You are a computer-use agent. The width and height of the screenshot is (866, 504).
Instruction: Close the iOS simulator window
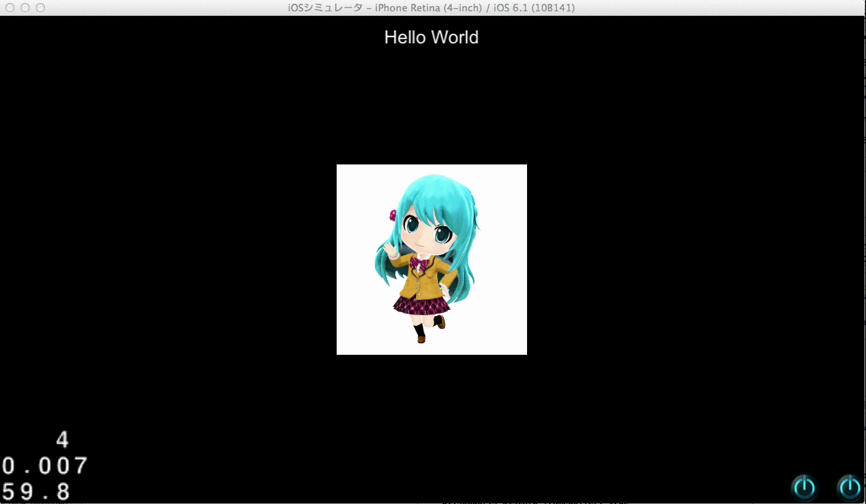click(10, 8)
